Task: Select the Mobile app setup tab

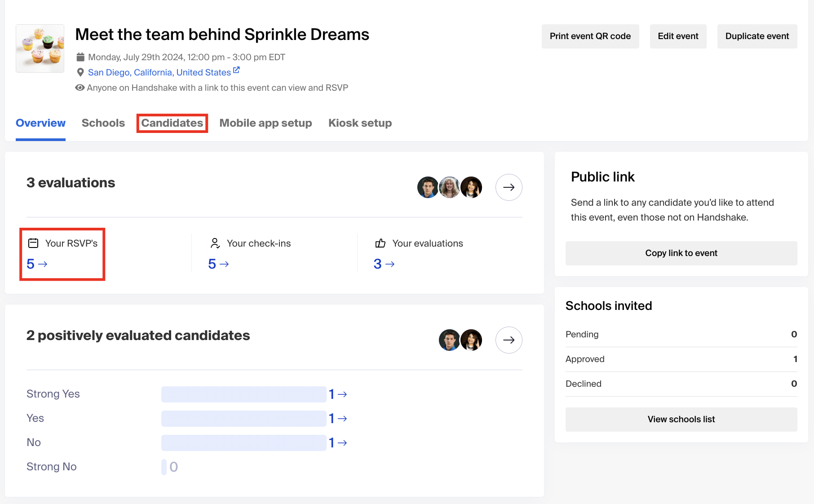Action: tap(265, 123)
